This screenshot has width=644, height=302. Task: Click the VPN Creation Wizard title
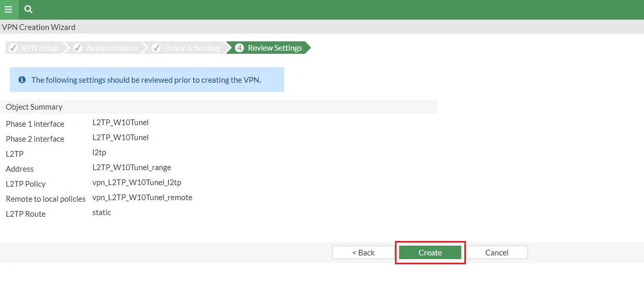pos(39,27)
